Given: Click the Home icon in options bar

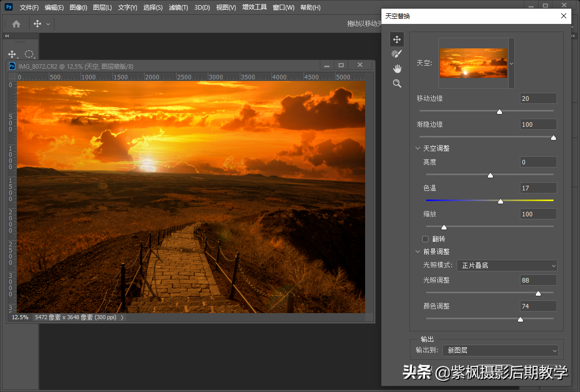Looking at the screenshot, I should coord(16,24).
